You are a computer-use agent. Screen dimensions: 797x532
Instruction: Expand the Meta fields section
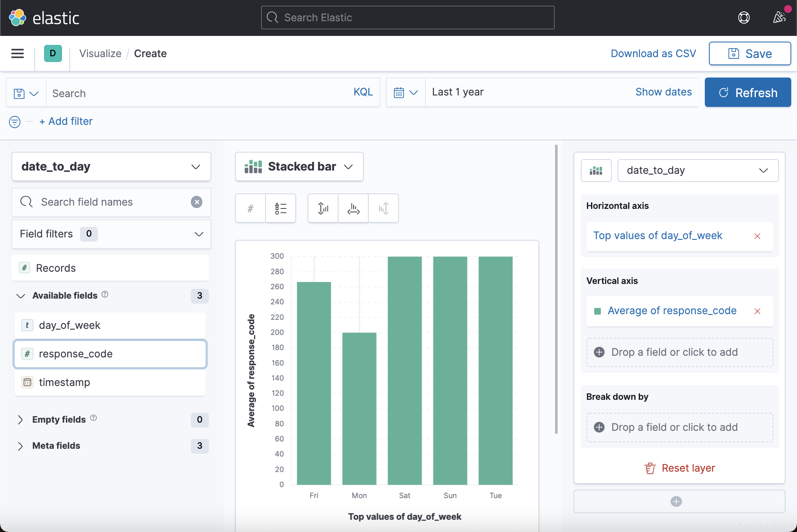click(20, 446)
